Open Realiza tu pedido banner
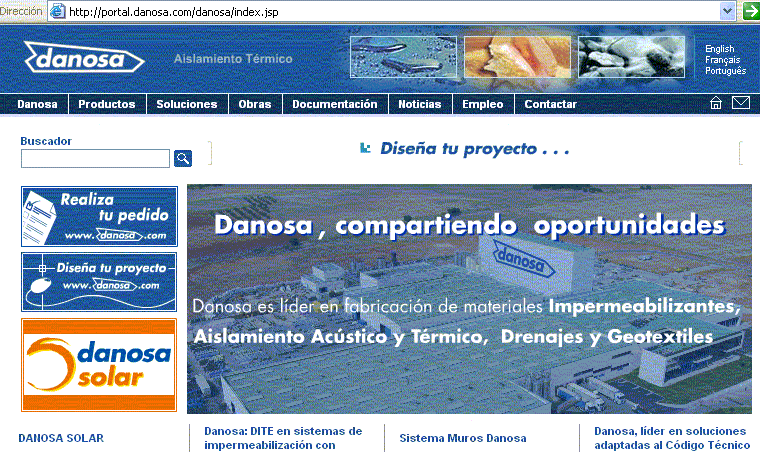This screenshot has height=452, width=760. pos(99,216)
